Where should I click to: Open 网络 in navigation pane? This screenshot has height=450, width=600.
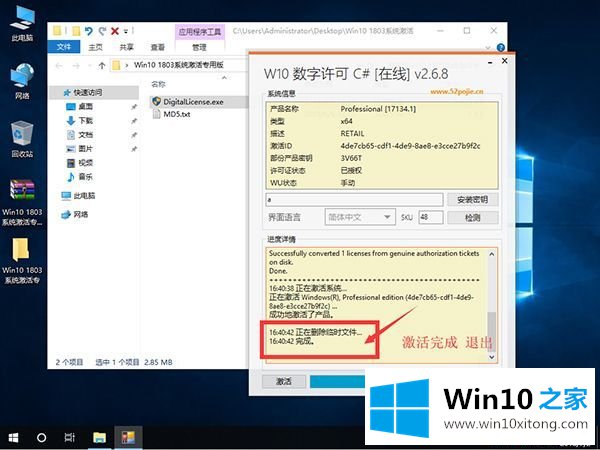(x=75, y=214)
